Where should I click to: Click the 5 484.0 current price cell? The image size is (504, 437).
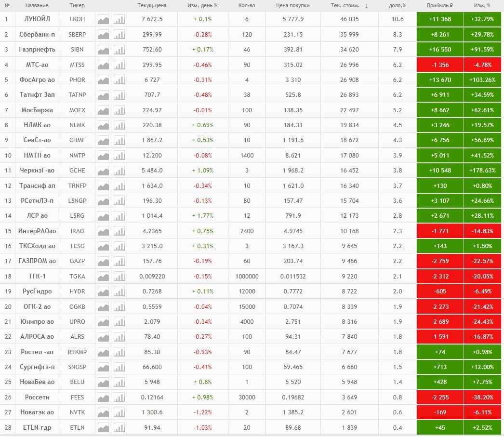point(152,170)
